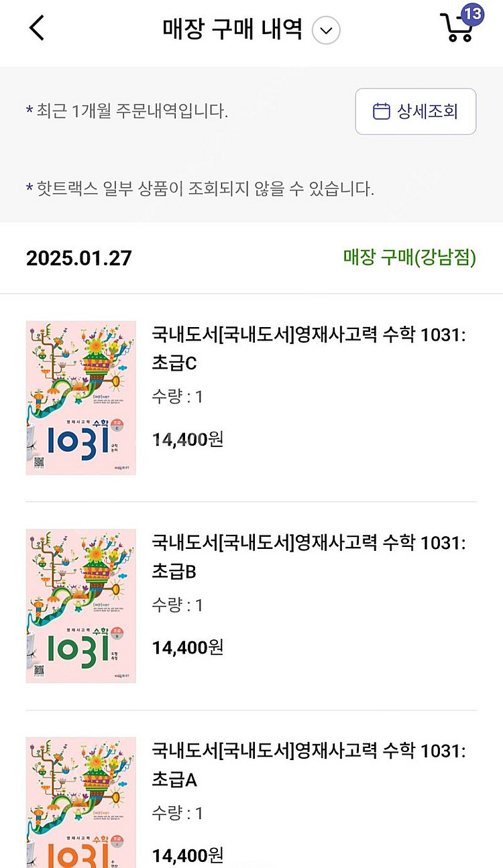Viewport: 503px width, 868px height.
Task: Tap the 14,400원 price of 초급B
Action: click(x=188, y=647)
